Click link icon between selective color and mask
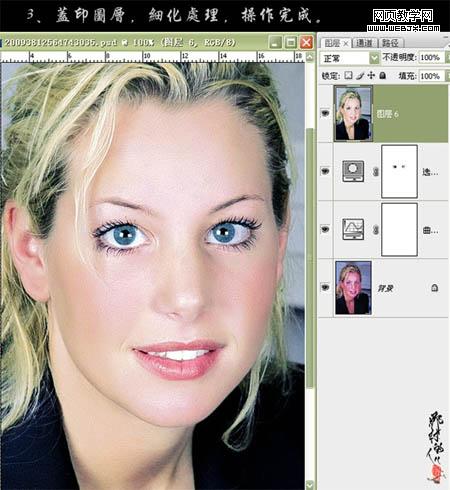The height and width of the screenshot is (490, 450). pyautogui.click(x=376, y=172)
